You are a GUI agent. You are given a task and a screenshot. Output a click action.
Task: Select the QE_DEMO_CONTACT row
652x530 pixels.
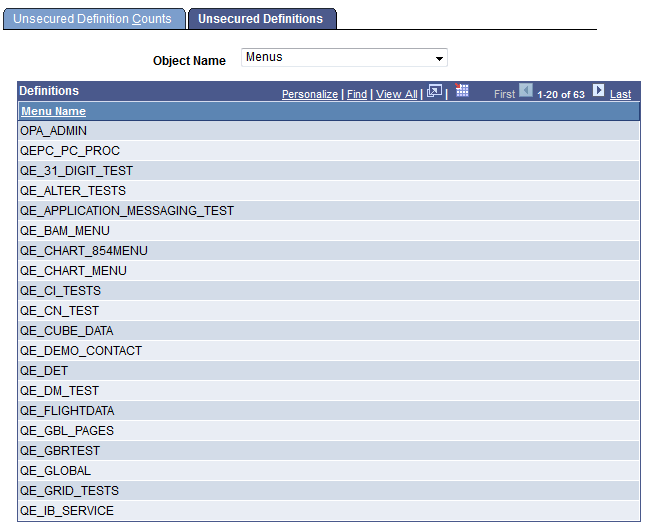click(328, 350)
